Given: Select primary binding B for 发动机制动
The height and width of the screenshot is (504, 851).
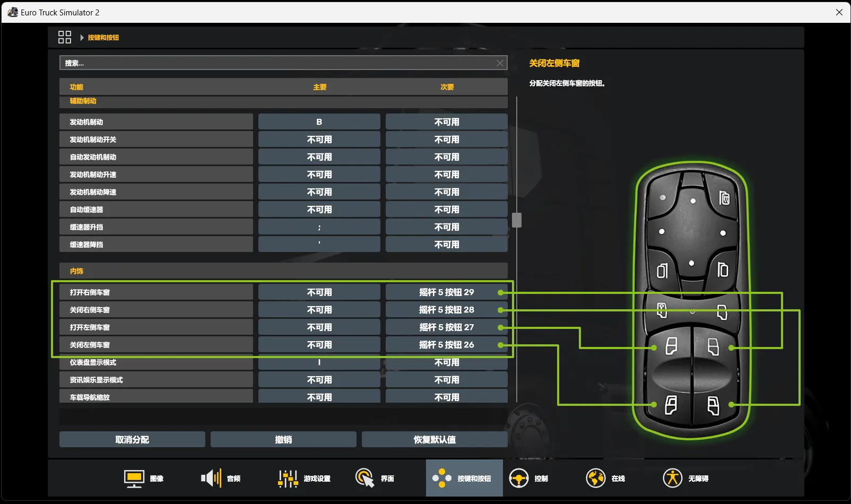Looking at the screenshot, I should [319, 122].
